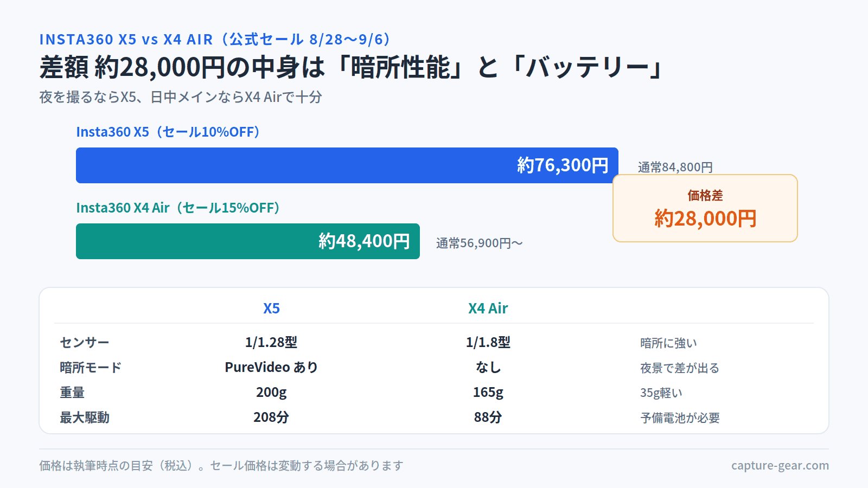Click the cell 'なし' in the X4 Air column
868x488 pixels.
(488, 367)
